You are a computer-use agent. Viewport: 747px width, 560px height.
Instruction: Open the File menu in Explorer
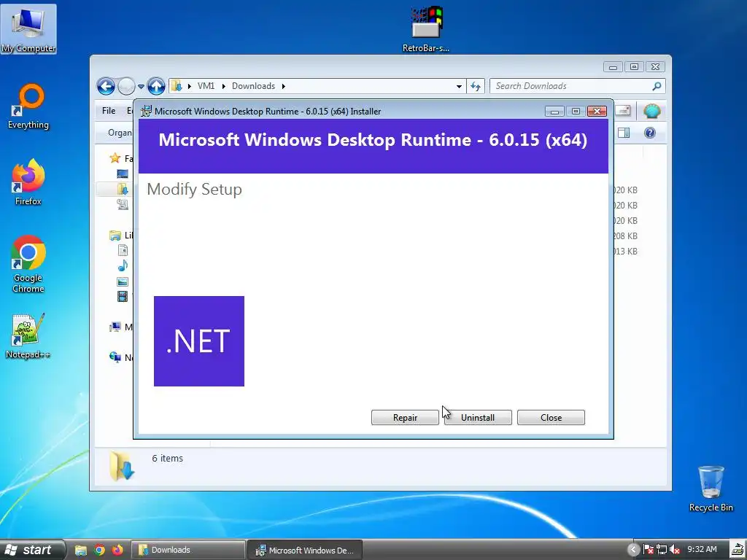pos(109,111)
